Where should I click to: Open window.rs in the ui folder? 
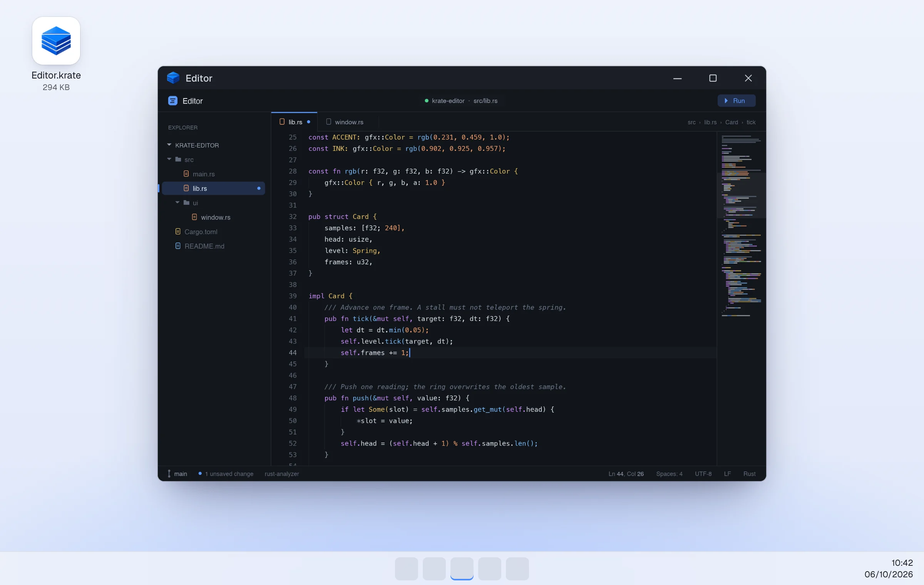(213, 217)
